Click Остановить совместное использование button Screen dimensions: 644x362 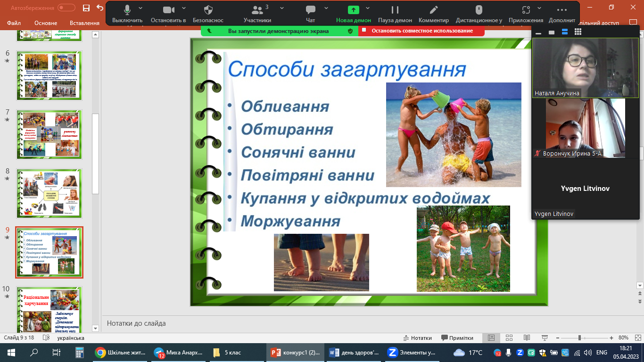click(x=421, y=31)
